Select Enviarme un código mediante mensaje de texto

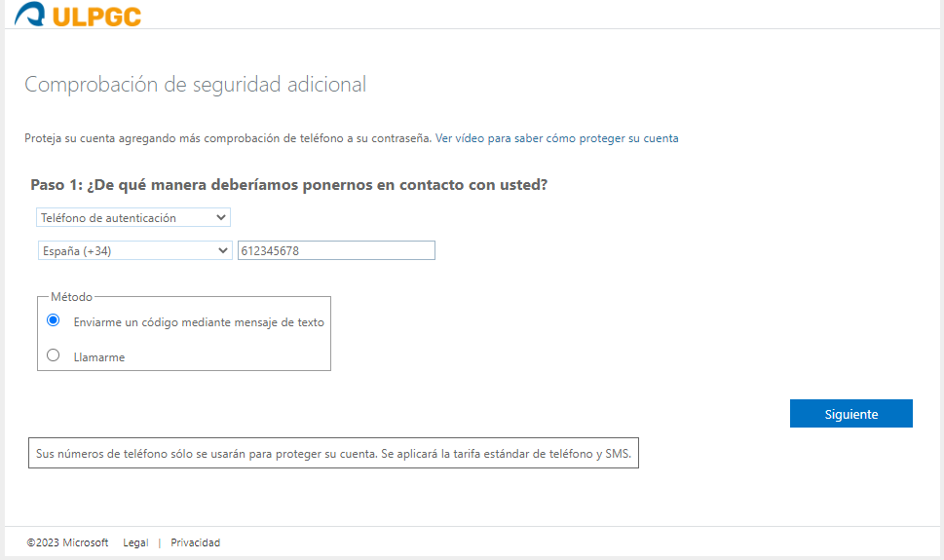pos(53,320)
